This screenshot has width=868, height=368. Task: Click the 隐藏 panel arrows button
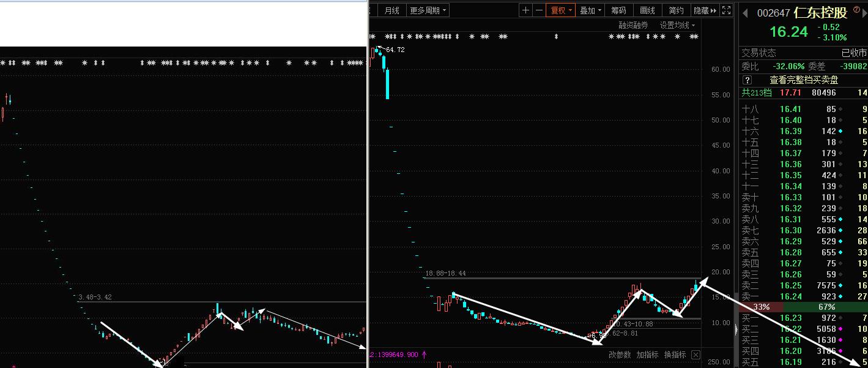tap(705, 10)
